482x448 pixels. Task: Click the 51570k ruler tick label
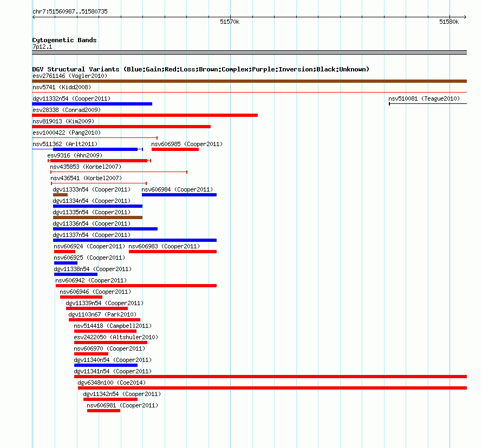(x=230, y=22)
